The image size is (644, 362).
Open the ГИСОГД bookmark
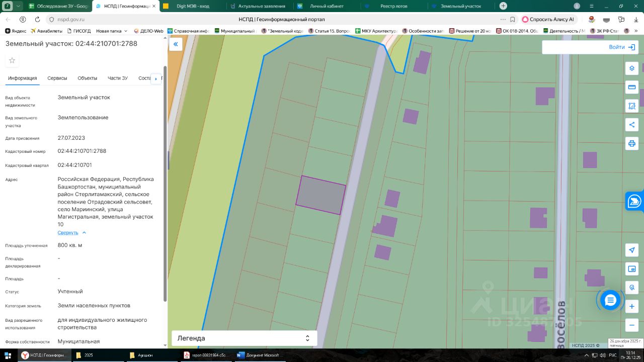[79, 31]
